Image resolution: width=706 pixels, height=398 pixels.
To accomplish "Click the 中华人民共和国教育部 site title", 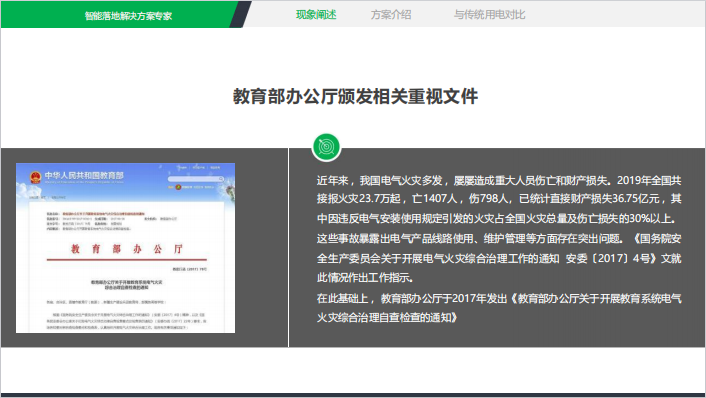I will (84, 175).
